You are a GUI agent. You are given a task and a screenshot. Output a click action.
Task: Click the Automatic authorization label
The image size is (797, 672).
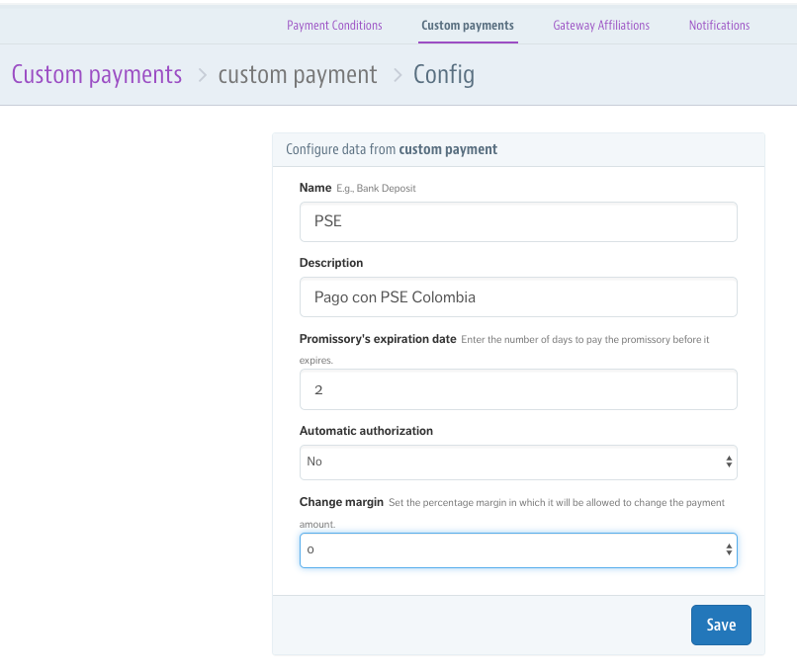pos(366,431)
